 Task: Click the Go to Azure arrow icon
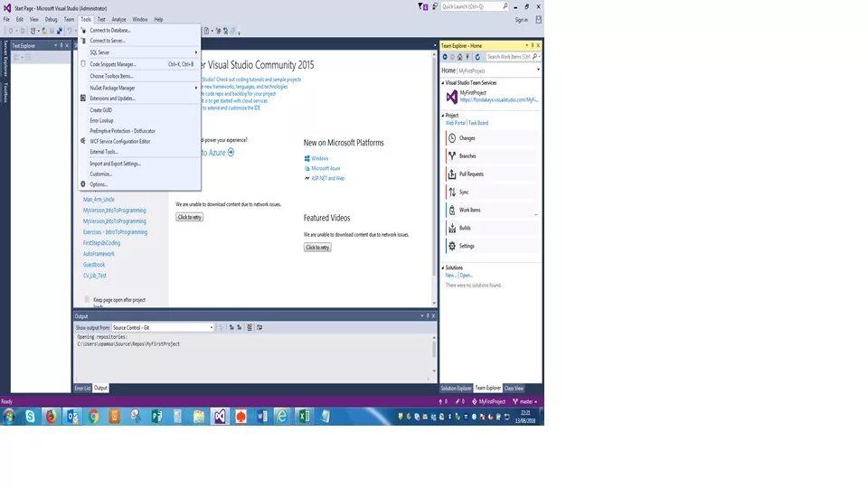pyautogui.click(x=231, y=152)
